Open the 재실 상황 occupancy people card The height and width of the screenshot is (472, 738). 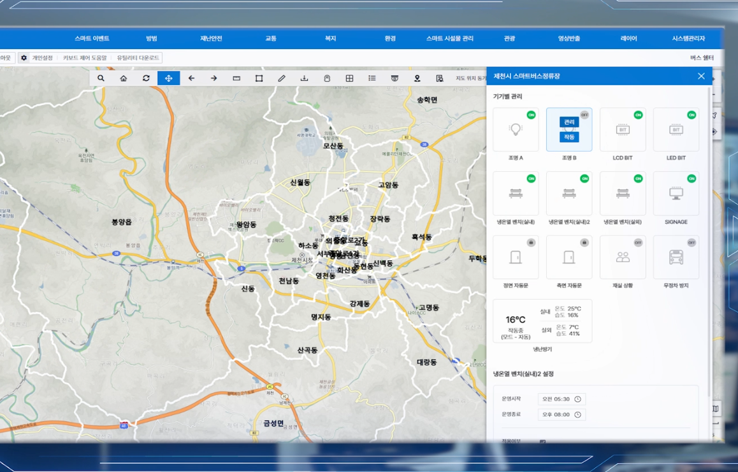(x=623, y=257)
